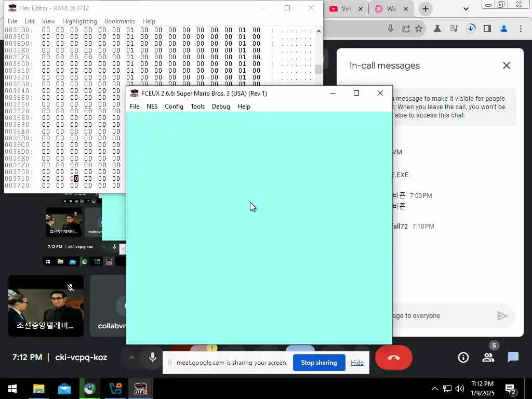Open Help menu in FCEUX window
Viewport: 532px width, 399px height.
point(244,107)
